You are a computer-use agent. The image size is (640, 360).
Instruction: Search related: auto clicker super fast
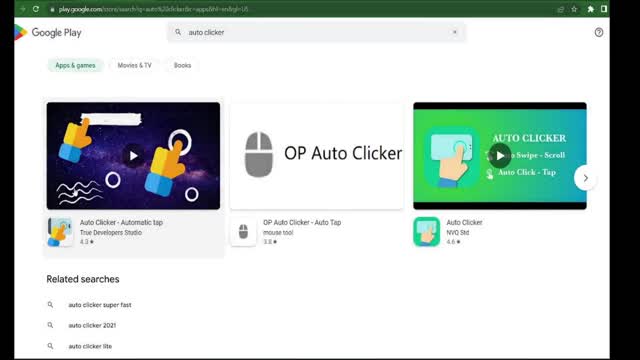(100, 305)
